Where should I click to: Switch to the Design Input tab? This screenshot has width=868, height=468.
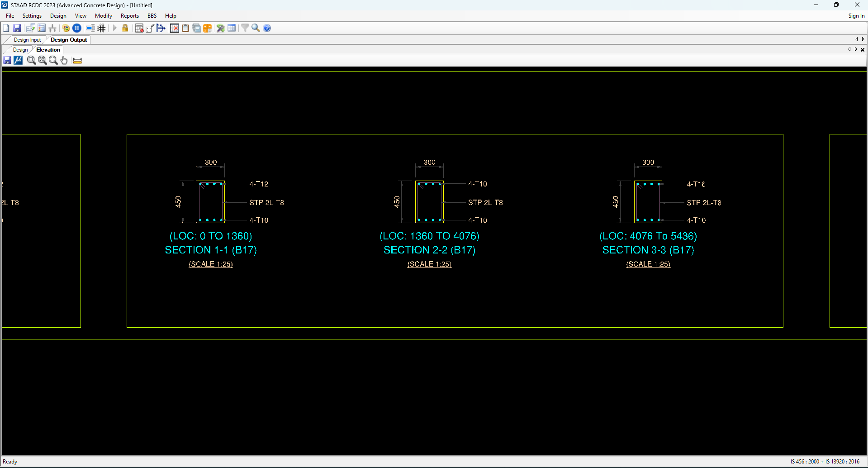[x=27, y=40]
